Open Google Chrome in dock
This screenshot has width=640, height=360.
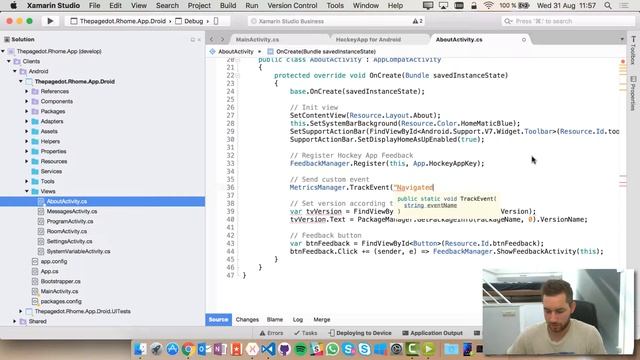(x=188, y=349)
